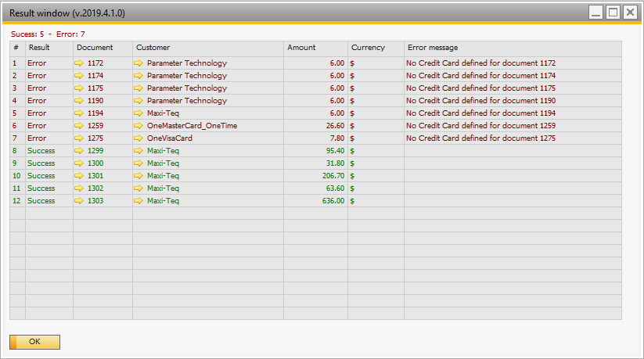The height and width of the screenshot is (359, 644).
Task: Open document 1299 via its link arrow
Action: [79, 151]
